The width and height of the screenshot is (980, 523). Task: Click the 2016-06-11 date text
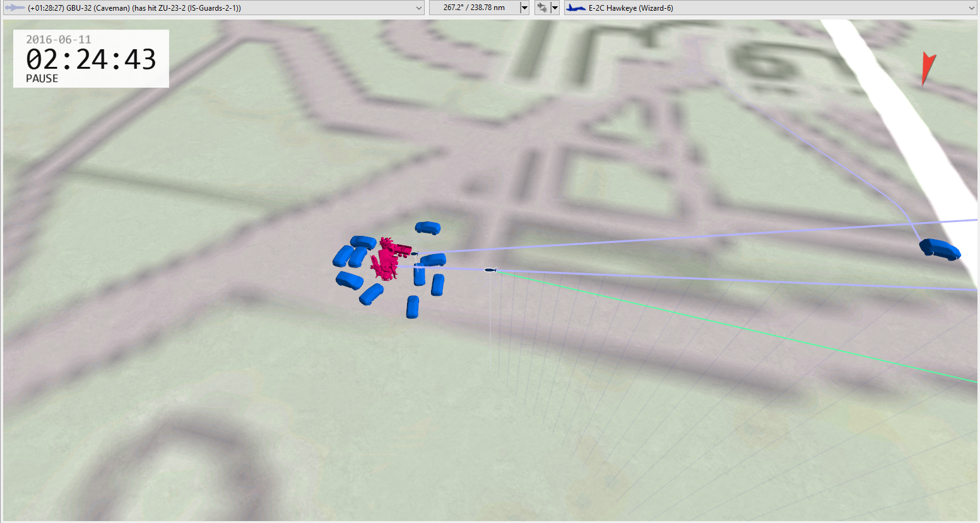[58, 39]
